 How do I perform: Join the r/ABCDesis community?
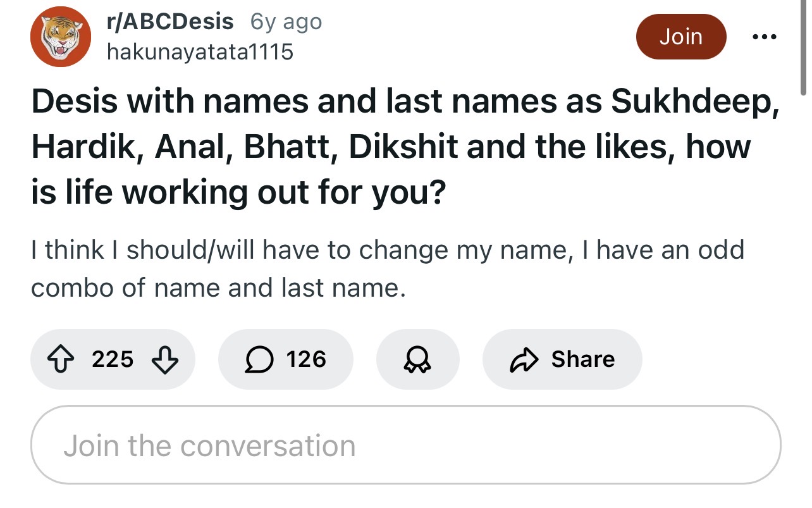click(680, 37)
